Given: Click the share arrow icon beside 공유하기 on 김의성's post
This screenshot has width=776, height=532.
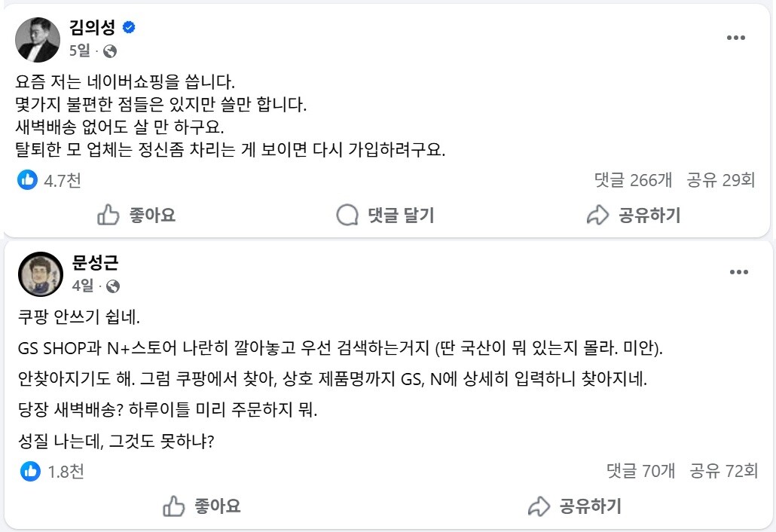Looking at the screenshot, I should [x=597, y=215].
